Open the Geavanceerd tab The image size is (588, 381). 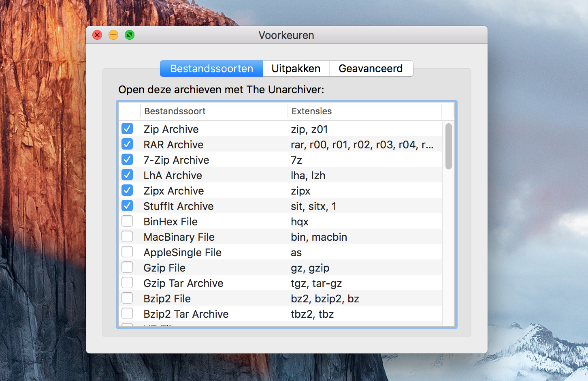tap(371, 68)
